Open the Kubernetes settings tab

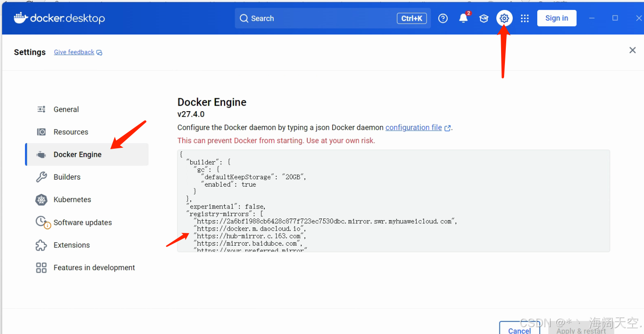pos(87,200)
